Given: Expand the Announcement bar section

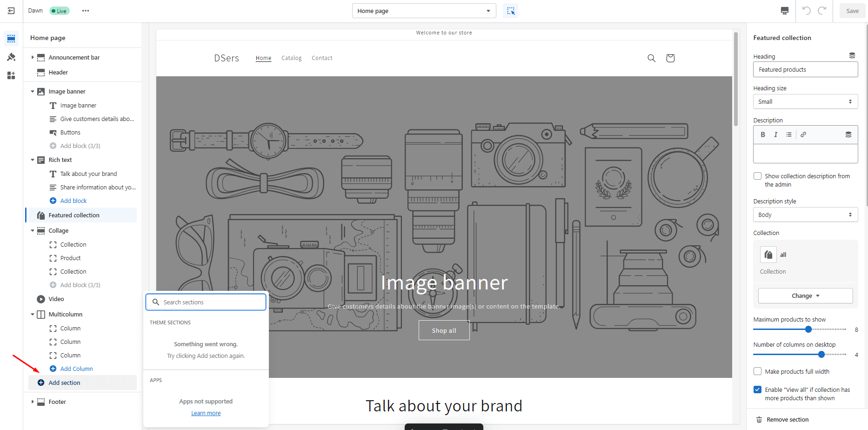Looking at the screenshot, I should coord(33,57).
